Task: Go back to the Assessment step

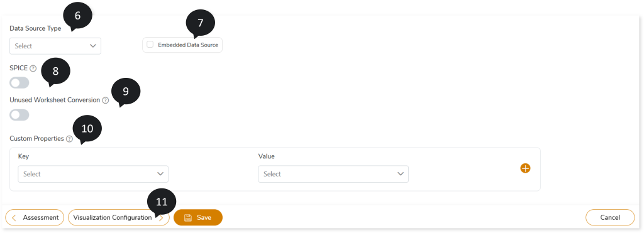Action: point(35,217)
